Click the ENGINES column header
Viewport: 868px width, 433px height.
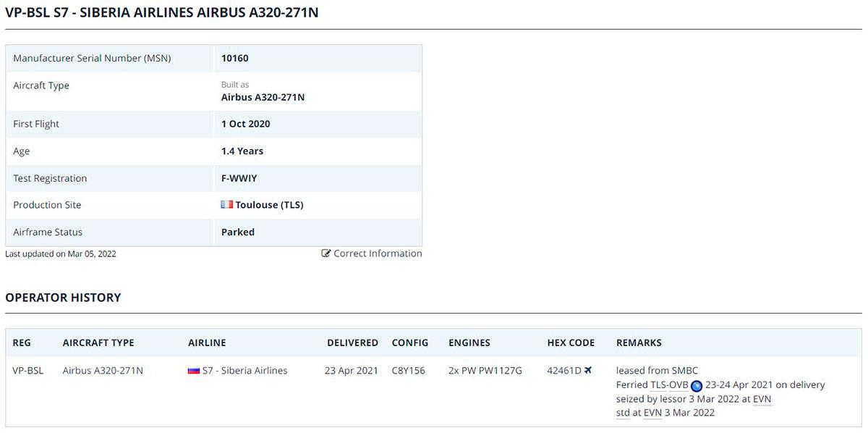tap(469, 342)
